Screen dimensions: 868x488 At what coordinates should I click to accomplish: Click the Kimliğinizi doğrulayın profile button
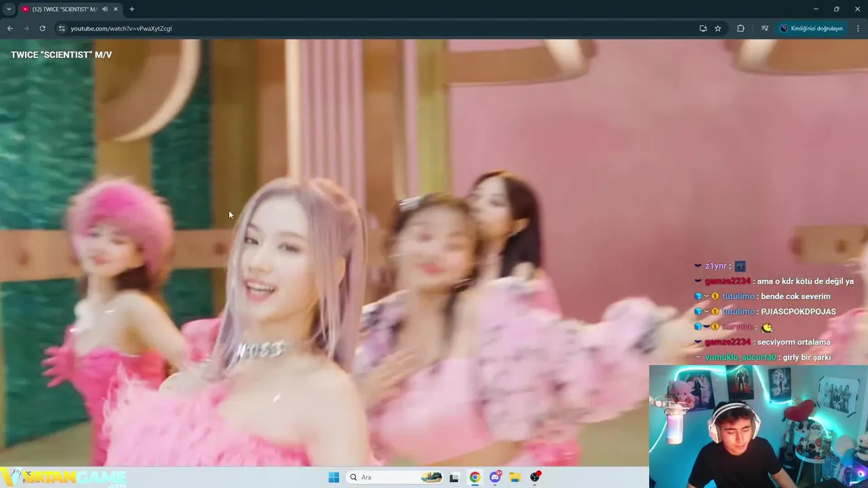click(812, 28)
